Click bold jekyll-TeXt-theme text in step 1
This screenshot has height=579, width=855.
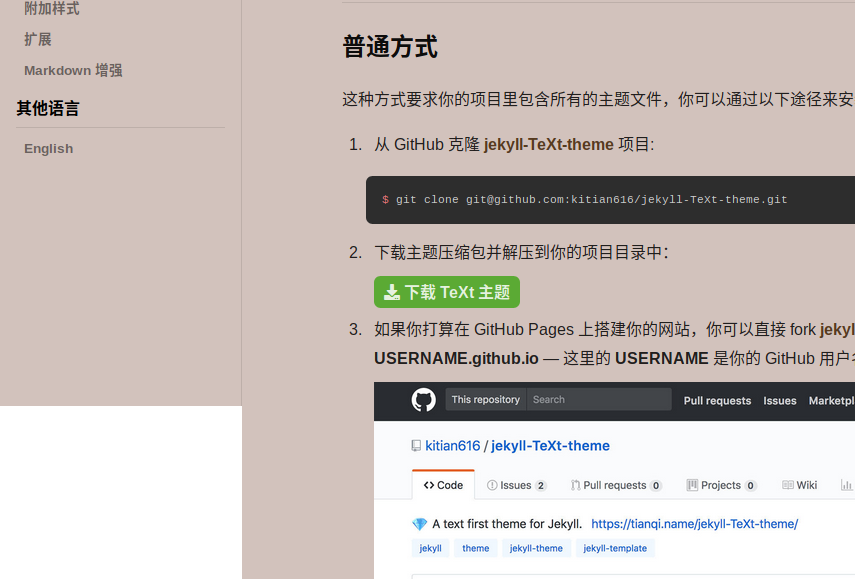point(549,144)
